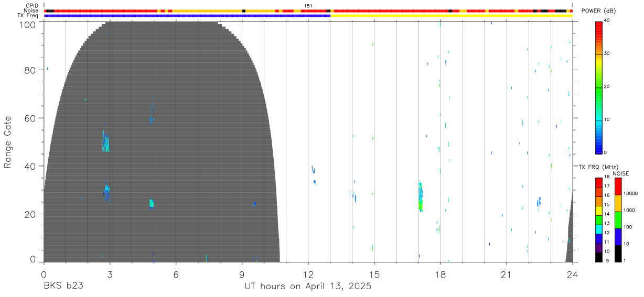
Task: Click the x-axis tick label 3
Action: (110, 274)
